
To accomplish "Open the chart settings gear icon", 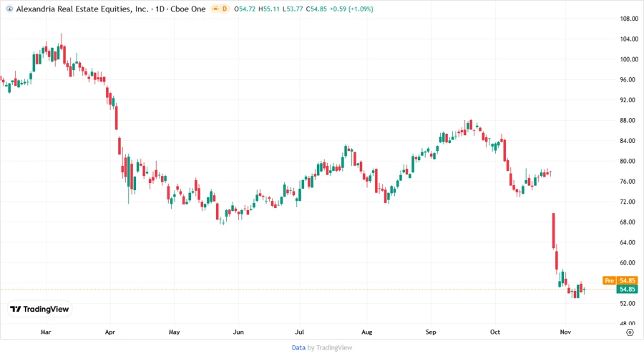I will pos(630,332).
